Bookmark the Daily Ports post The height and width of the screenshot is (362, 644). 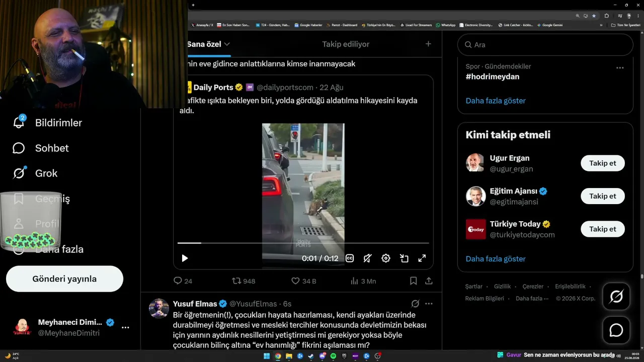click(413, 281)
